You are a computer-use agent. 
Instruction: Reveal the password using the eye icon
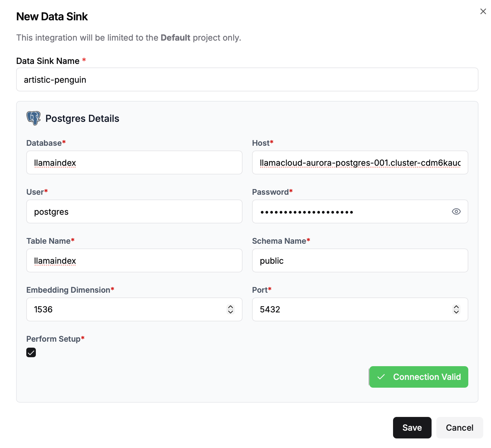[456, 211]
